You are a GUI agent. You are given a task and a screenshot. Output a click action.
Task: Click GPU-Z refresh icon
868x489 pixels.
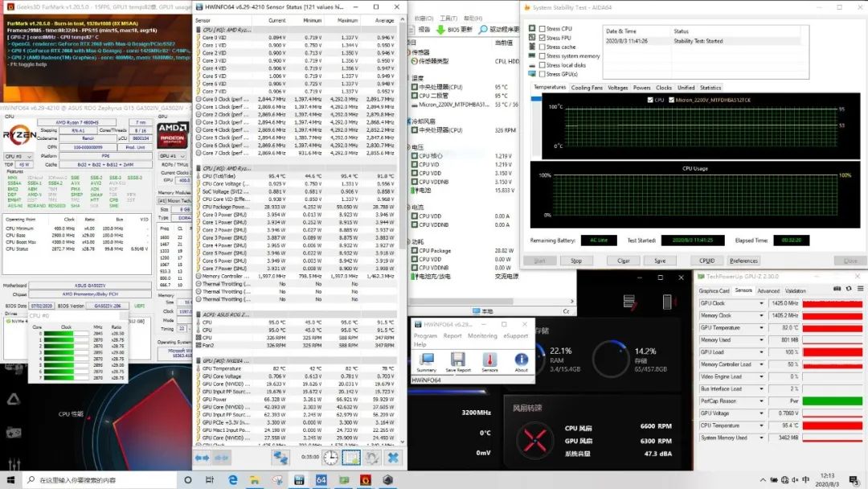(x=849, y=289)
